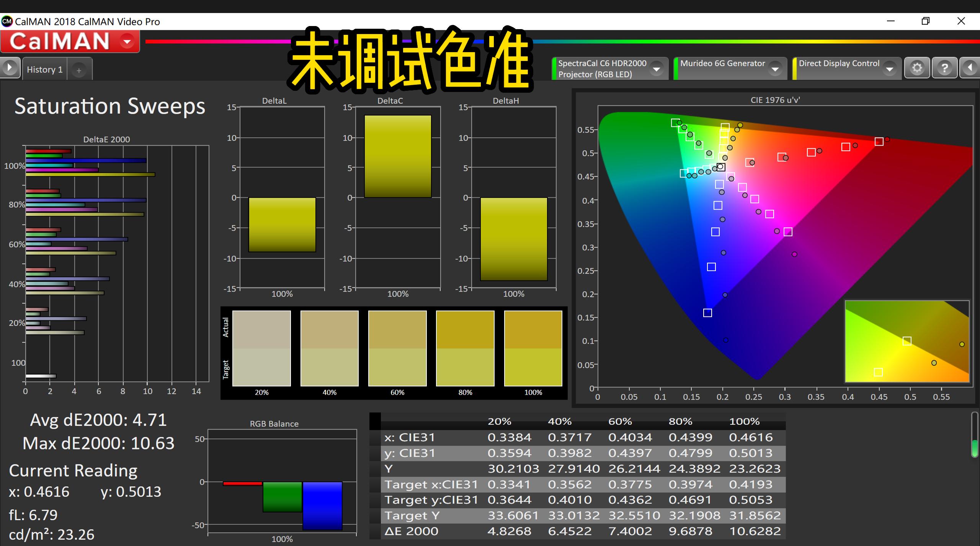This screenshot has width=980, height=546.
Task: Collapse the workflow panel with the top-right arrow icon
Action: coord(970,68)
